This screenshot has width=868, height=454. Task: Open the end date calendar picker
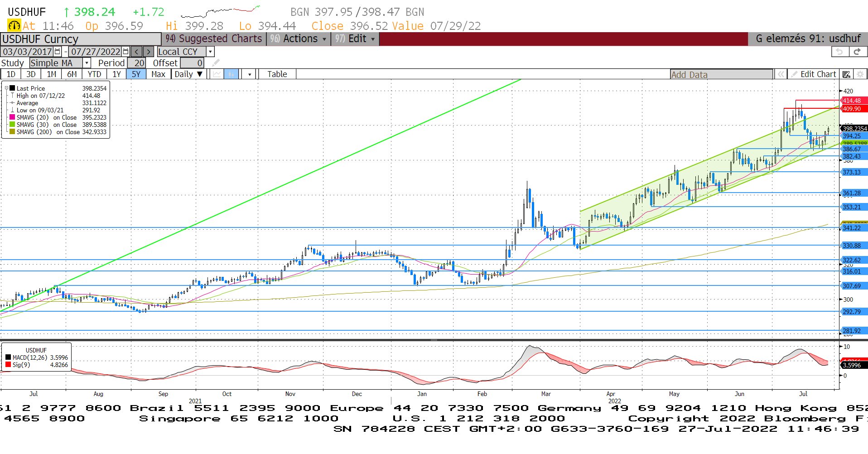126,52
